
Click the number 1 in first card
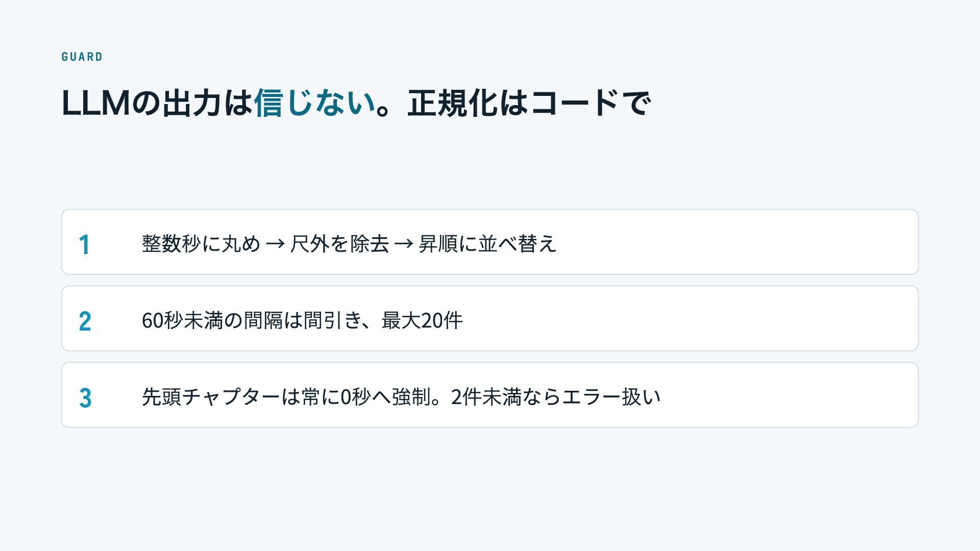[x=84, y=244]
